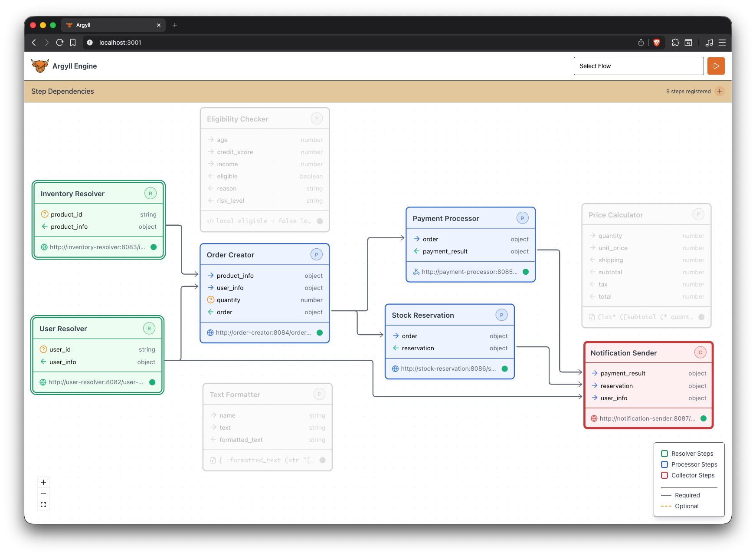Click the Payment Processor green health dot
This screenshot has height=556, width=756.
coord(526,272)
